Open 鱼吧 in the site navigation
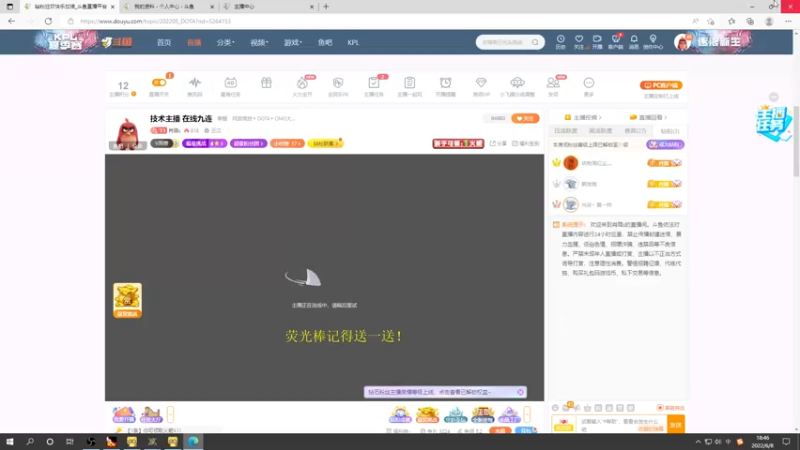 pyautogui.click(x=325, y=42)
